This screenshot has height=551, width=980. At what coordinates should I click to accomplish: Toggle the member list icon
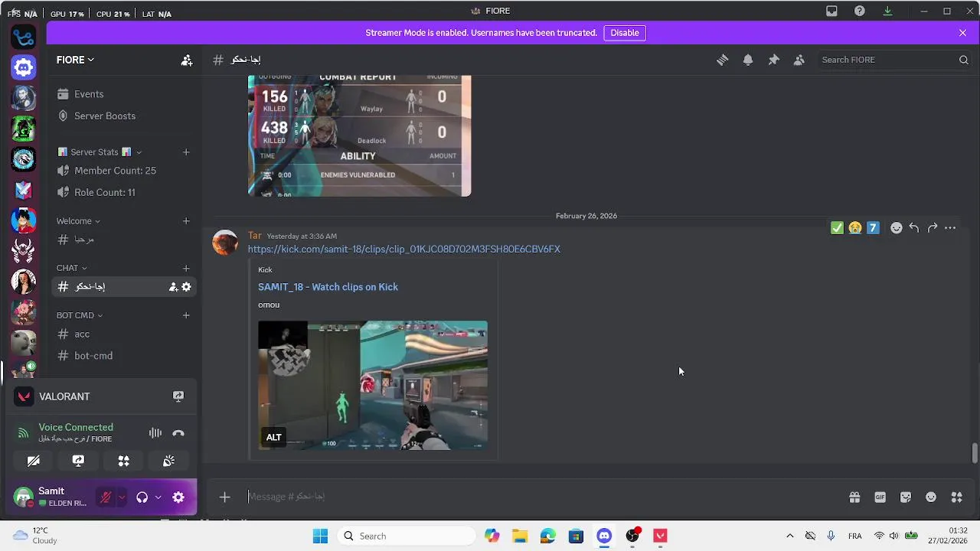799,60
